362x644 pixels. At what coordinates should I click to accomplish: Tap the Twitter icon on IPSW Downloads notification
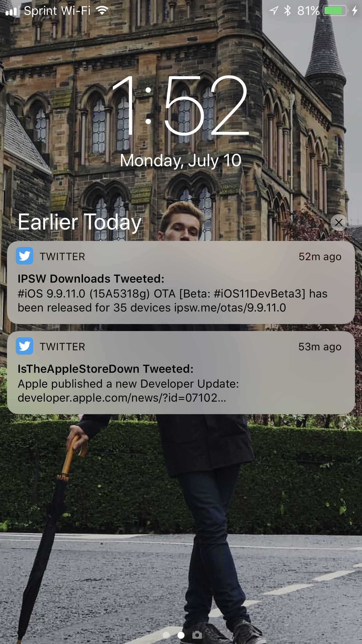coord(24,256)
